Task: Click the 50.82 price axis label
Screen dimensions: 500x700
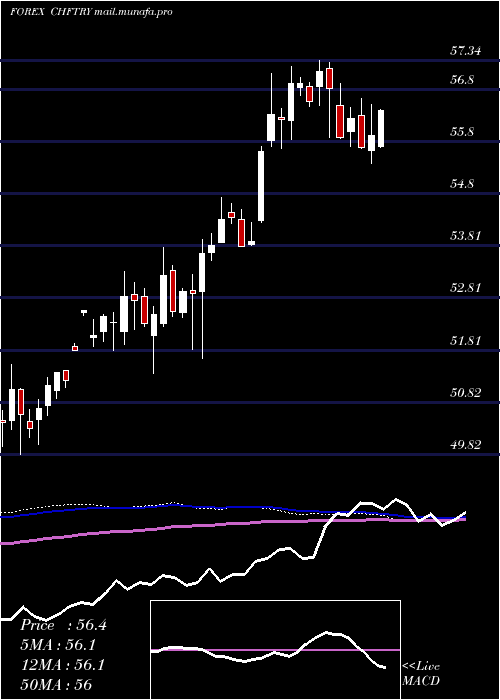Action: pyautogui.click(x=465, y=393)
